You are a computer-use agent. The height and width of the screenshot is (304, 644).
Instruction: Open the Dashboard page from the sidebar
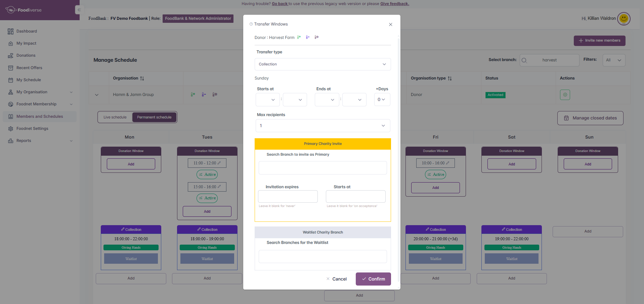pyautogui.click(x=27, y=31)
